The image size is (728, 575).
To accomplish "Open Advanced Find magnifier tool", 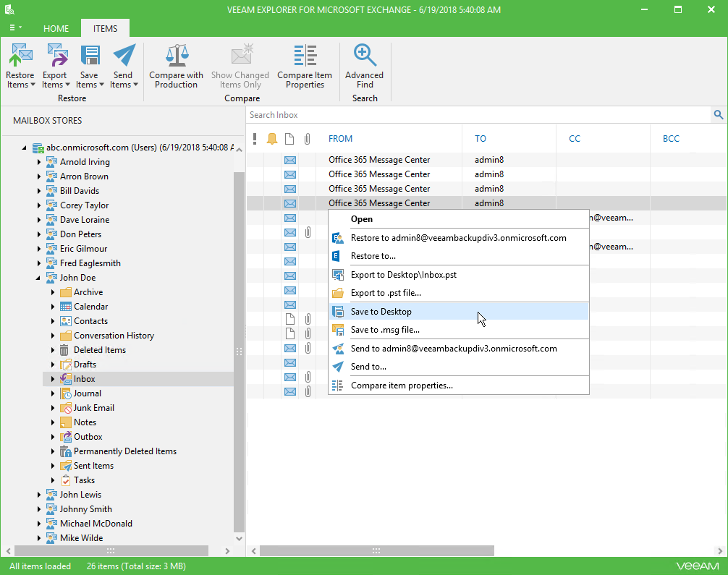I will (x=365, y=55).
